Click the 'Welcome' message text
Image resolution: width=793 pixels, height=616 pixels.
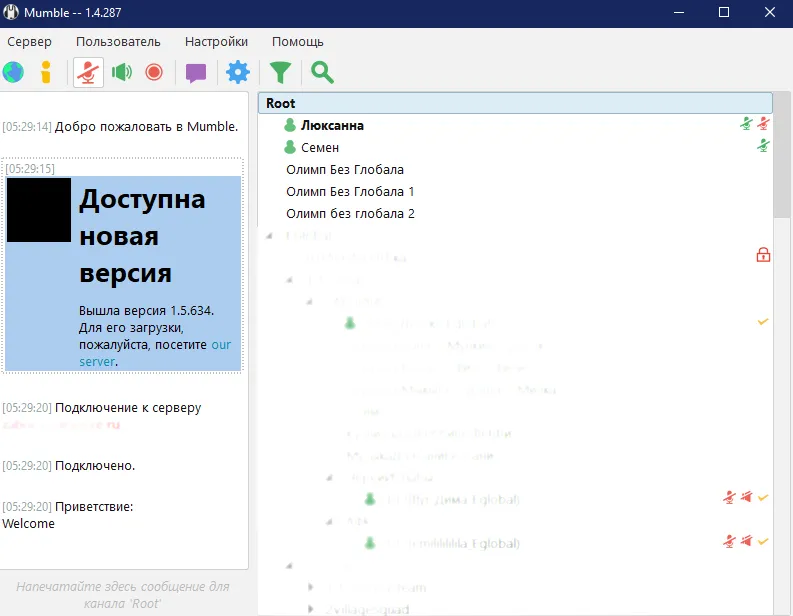28,524
